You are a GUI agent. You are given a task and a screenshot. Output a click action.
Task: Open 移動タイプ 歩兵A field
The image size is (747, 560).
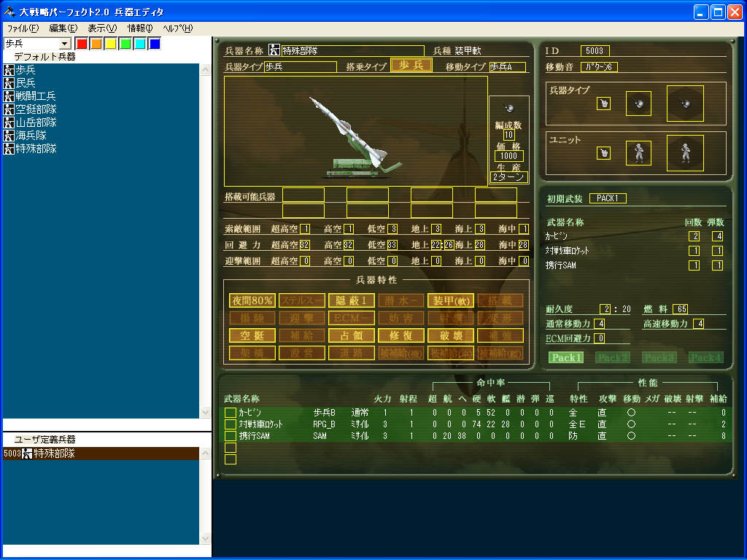click(x=508, y=66)
